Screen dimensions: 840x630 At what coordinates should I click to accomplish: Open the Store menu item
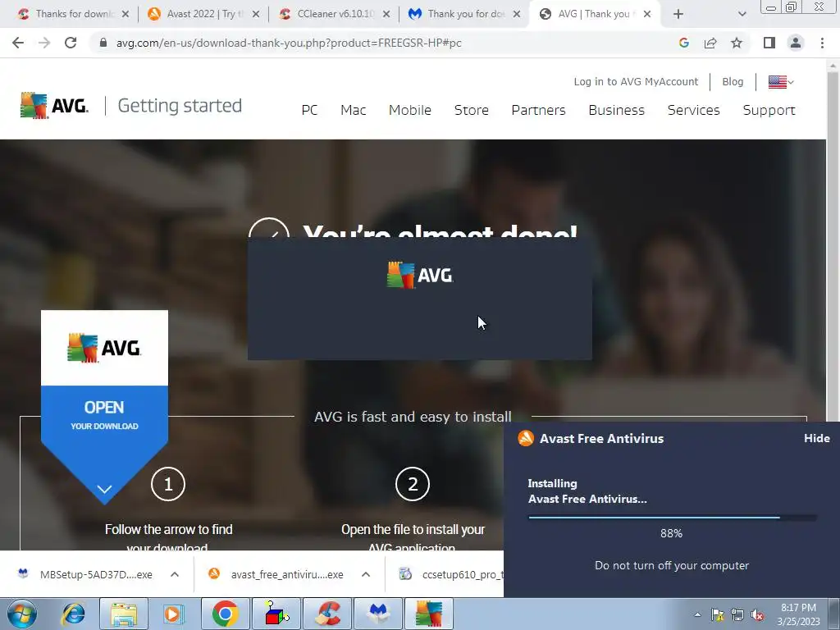[x=472, y=111]
